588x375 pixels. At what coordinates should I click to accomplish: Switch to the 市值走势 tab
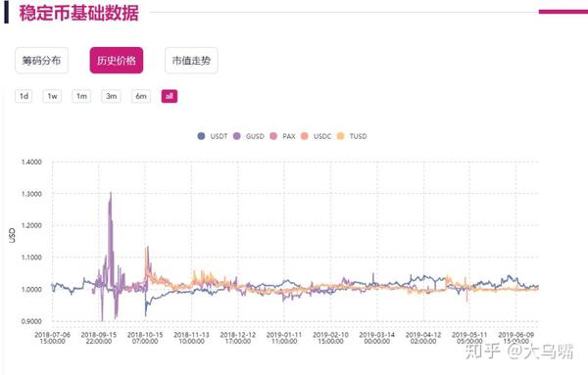pyautogui.click(x=191, y=61)
